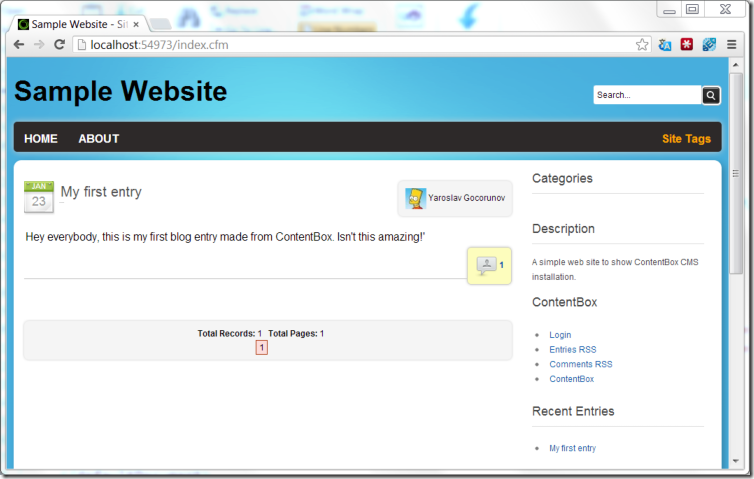This screenshot has width=754, height=479.
Task: Open the Chrome hamburger menu
Action: pos(732,45)
